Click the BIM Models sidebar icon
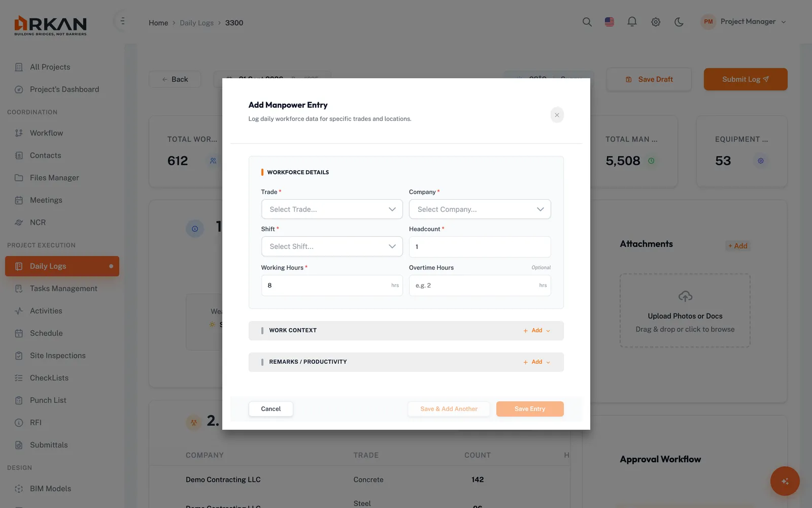 coord(19,489)
